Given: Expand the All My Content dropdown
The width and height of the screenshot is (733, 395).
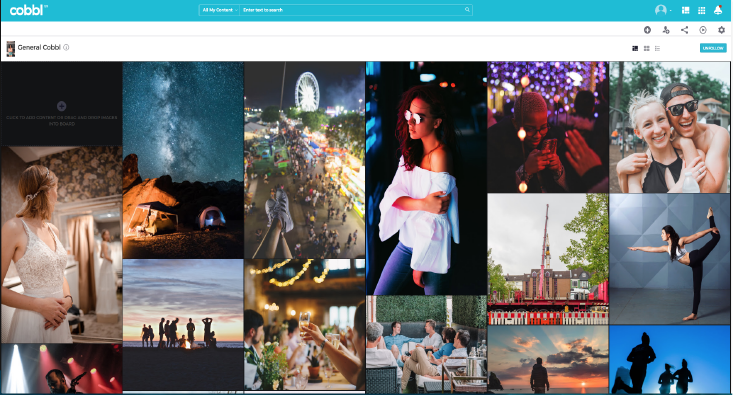Looking at the screenshot, I should pos(219,10).
